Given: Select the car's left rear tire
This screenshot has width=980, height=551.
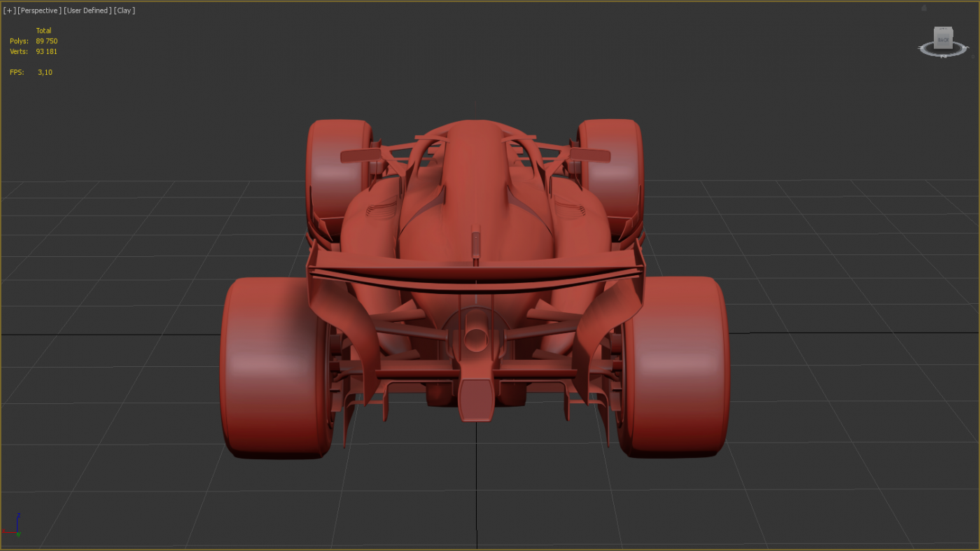Looking at the screenshot, I should [x=269, y=368].
